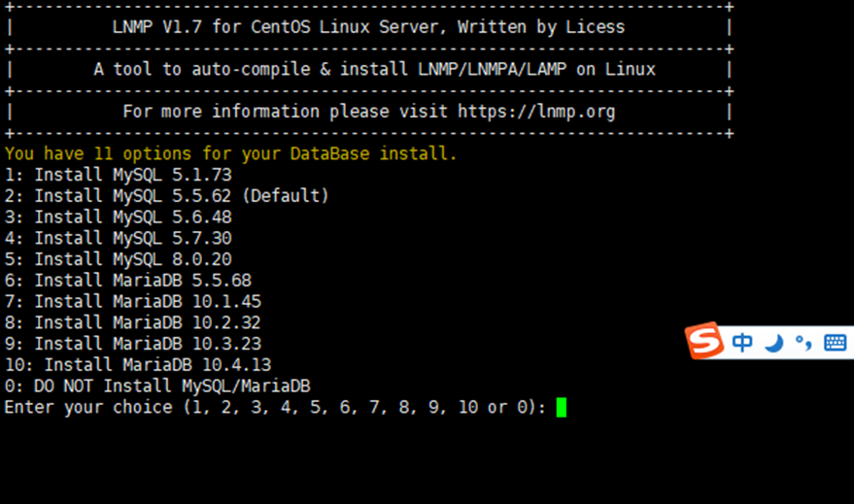Screen dimensions: 854x504
Task: Select line 'Install MariaDB 10.4.13'
Action: 138,365
